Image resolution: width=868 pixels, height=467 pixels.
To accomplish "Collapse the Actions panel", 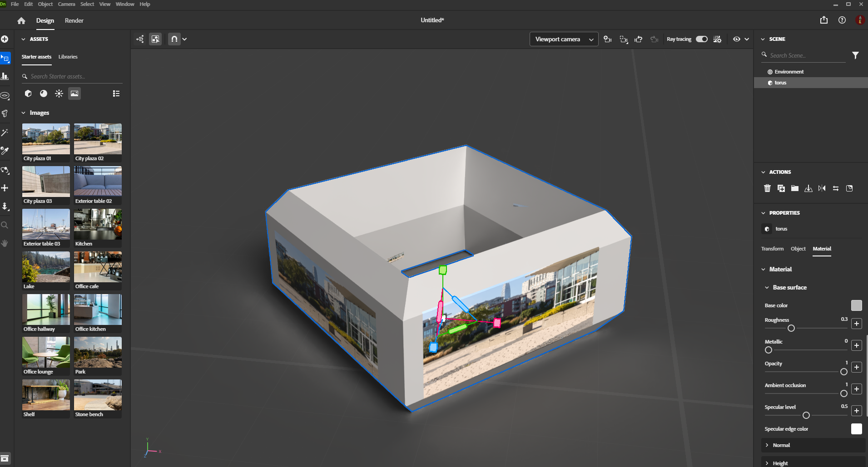I will [x=763, y=172].
